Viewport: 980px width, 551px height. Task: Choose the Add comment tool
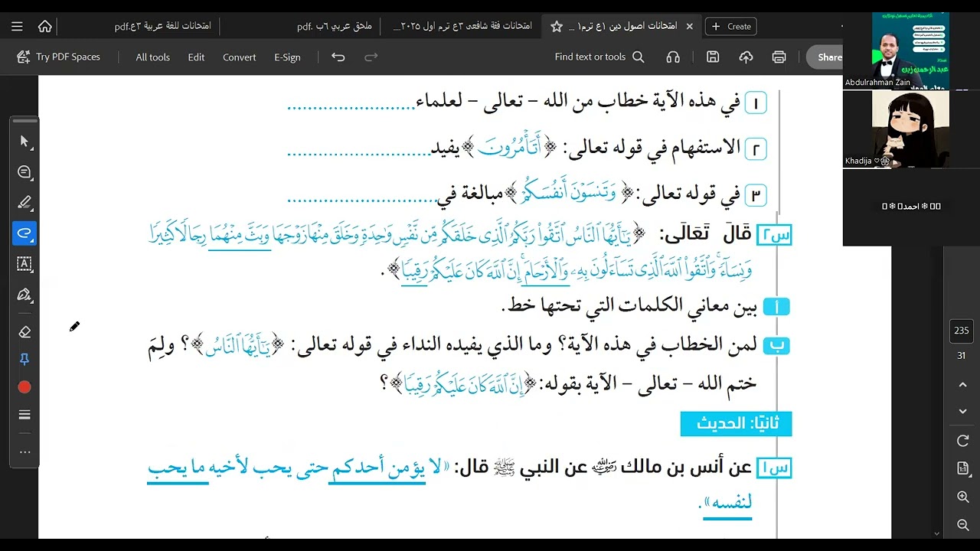24,172
